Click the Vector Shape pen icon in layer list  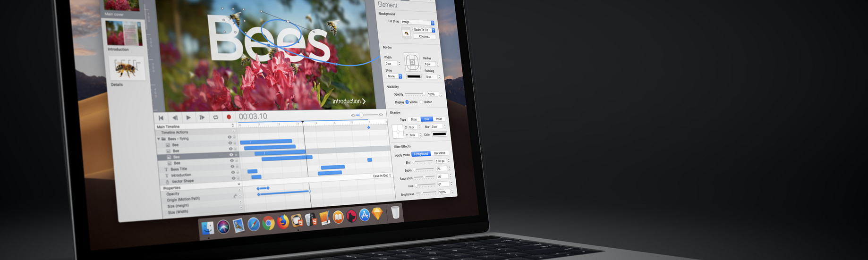tap(167, 182)
